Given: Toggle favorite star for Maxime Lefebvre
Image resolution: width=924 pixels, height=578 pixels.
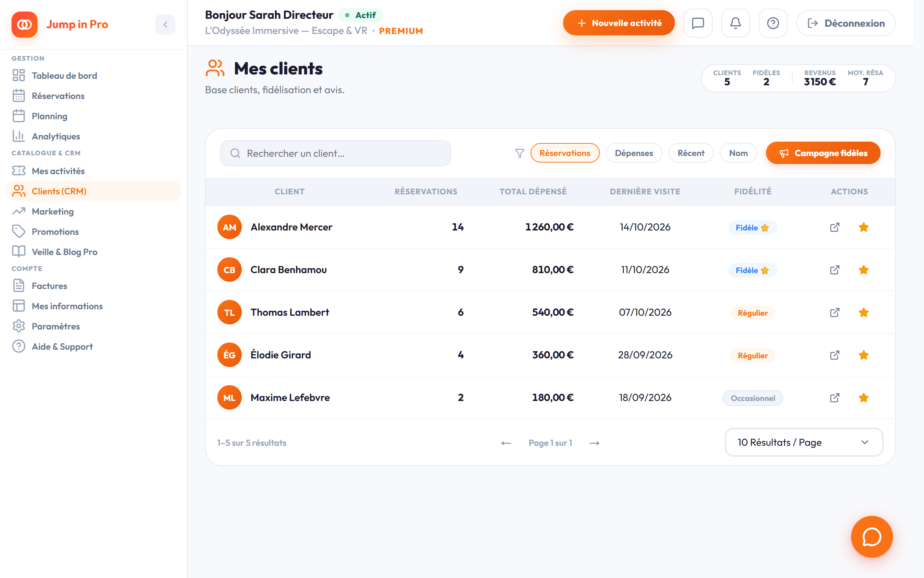Looking at the screenshot, I should pos(864,398).
